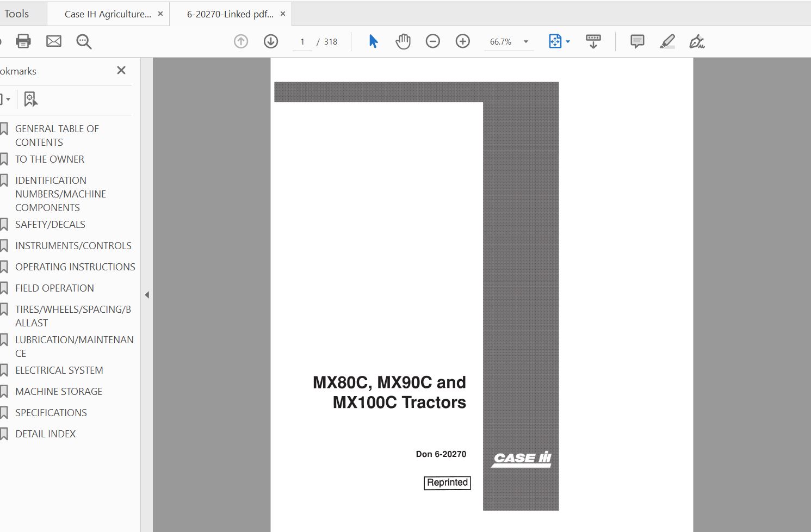Add a sticky note comment

click(x=637, y=41)
